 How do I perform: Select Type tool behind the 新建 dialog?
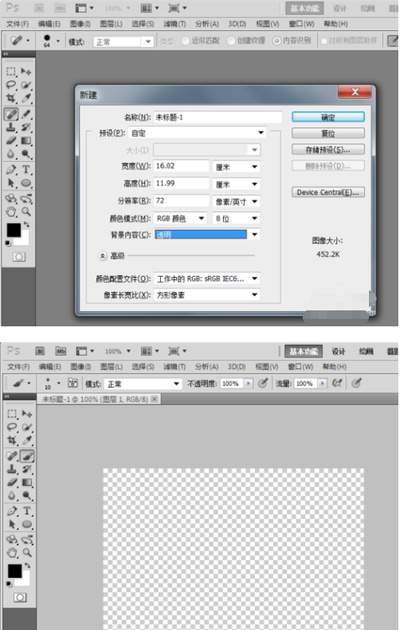point(26,169)
